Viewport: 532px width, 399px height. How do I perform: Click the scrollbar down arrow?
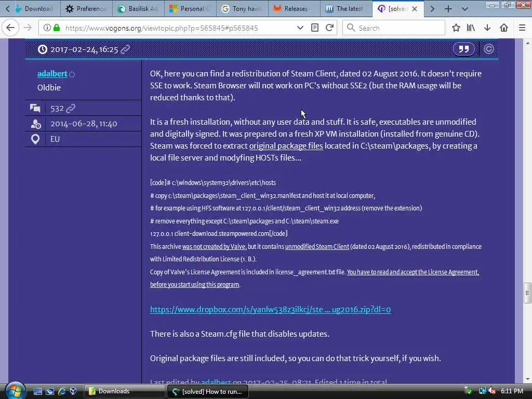[x=528, y=379]
